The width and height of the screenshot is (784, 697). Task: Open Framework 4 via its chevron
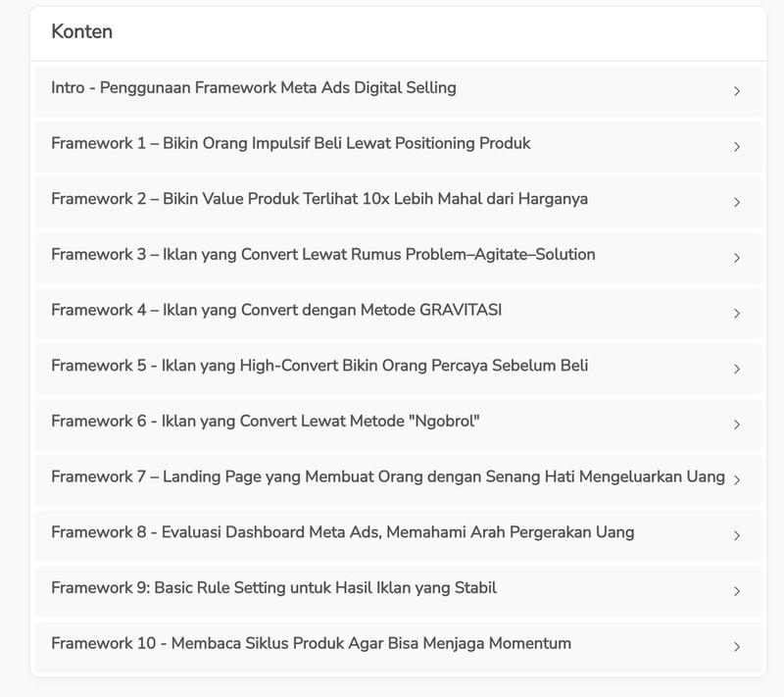point(737,314)
